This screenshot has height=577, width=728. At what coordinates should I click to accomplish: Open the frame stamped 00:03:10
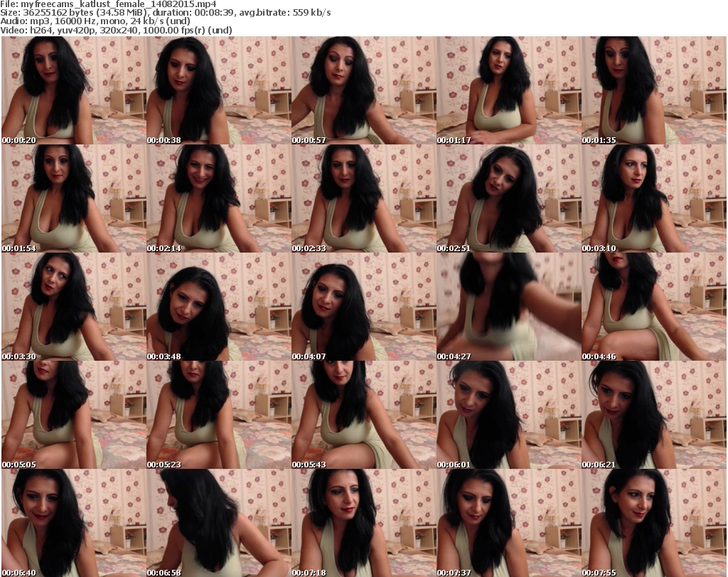pyautogui.click(x=654, y=198)
